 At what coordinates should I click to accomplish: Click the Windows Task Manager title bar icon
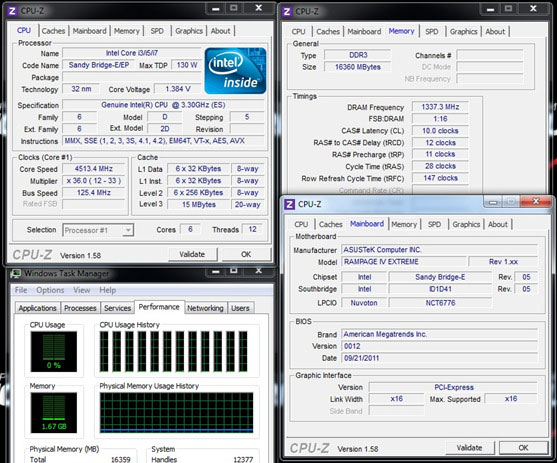[x=15, y=274]
